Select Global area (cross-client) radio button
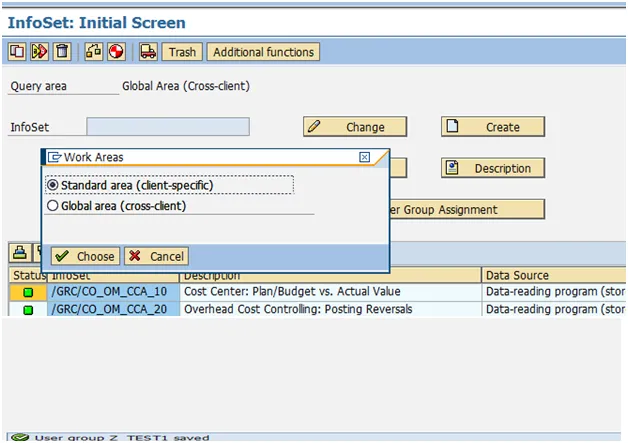628x443 pixels. pyautogui.click(x=53, y=206)
